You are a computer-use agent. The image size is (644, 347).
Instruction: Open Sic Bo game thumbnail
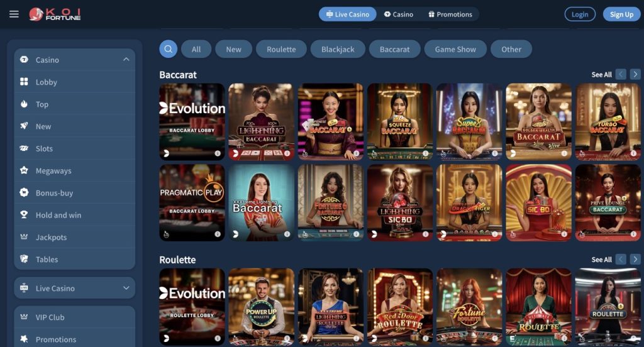click(539, 202)
